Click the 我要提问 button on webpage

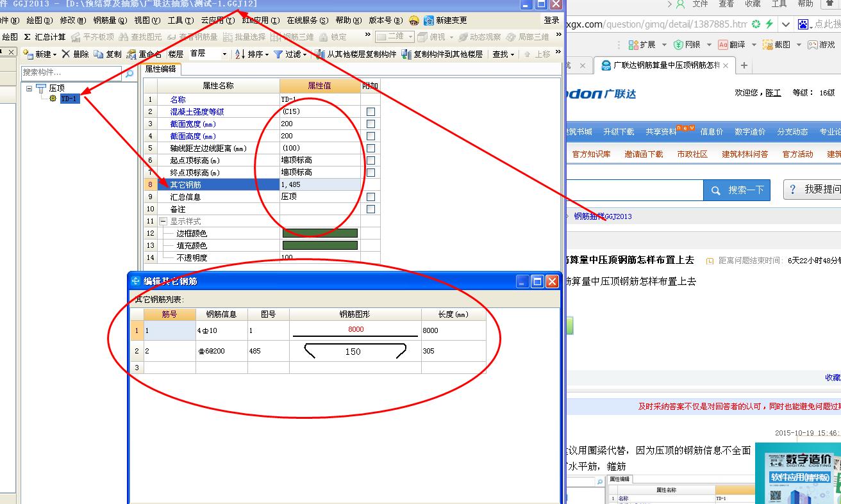click(814, 190)
